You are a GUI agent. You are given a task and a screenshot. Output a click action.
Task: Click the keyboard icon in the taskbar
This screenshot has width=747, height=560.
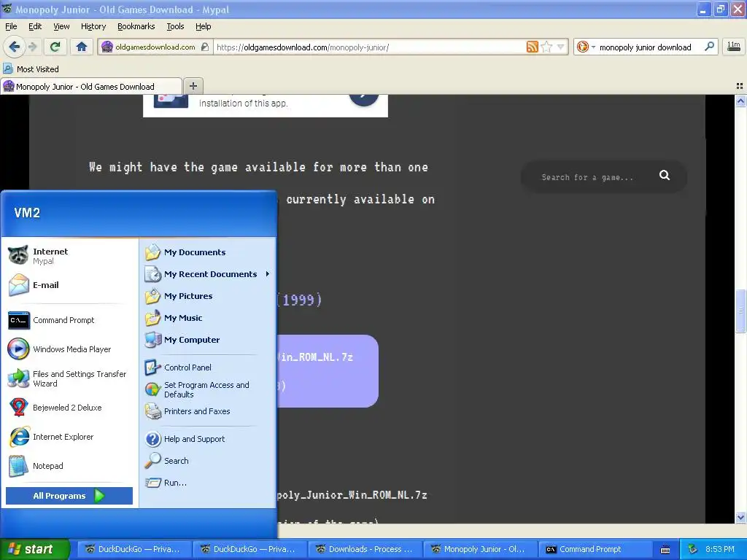665,550
